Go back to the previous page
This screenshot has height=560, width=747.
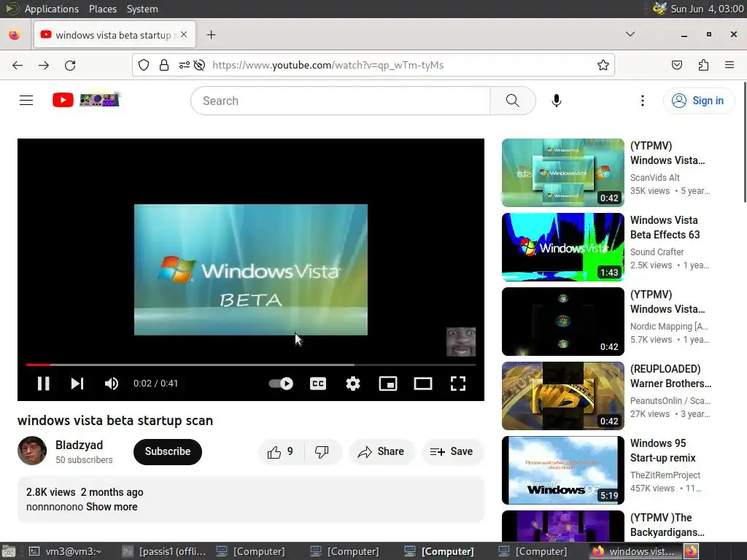[x=18, y=65]
